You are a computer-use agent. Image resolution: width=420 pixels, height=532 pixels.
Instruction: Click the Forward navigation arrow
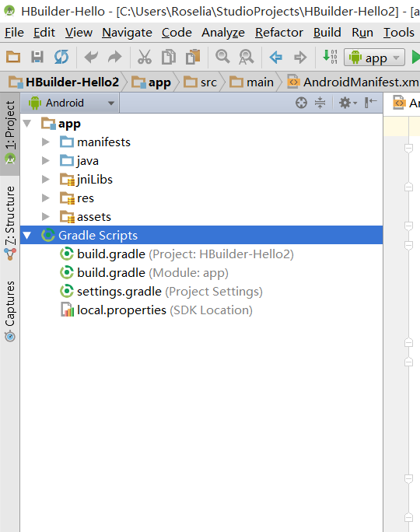[300, 57]
